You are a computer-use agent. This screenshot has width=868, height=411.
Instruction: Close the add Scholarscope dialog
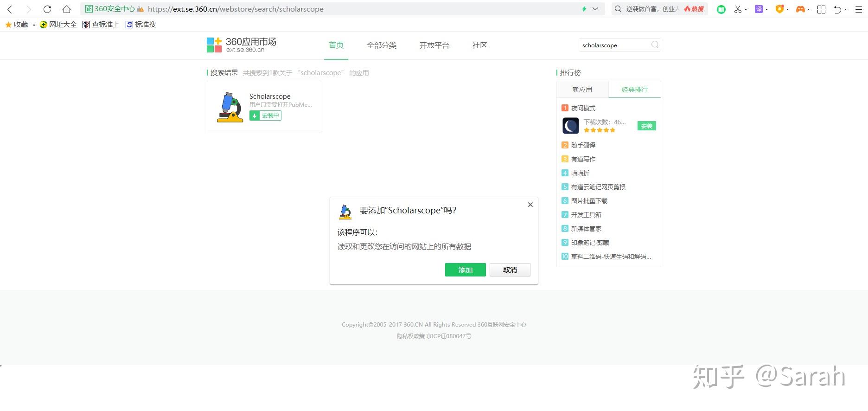click(530, 205)
